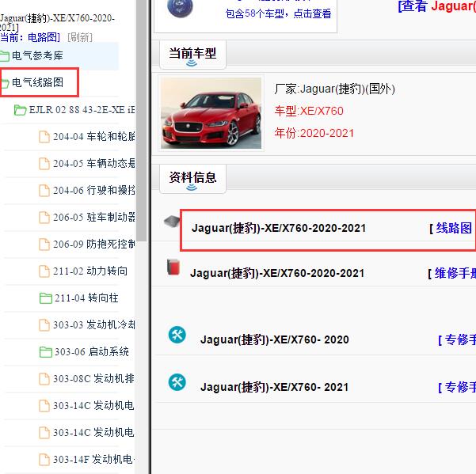Screen dimensions: 476x474
Task: Open the 资料信息 tab
Action: [192, 178]
